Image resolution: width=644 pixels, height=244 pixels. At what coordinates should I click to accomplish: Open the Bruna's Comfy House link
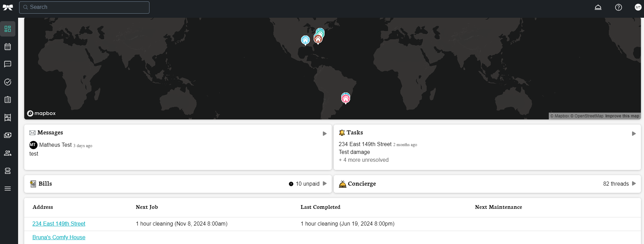[59, 238]
